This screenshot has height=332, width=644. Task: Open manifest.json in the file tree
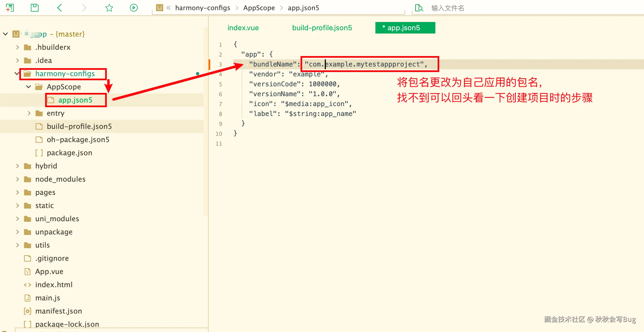pos(58,311)
